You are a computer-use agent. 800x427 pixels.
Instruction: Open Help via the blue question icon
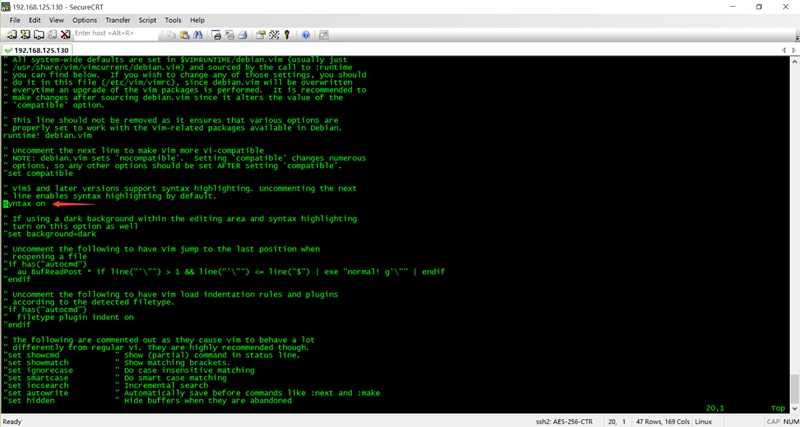click(306, 35)
